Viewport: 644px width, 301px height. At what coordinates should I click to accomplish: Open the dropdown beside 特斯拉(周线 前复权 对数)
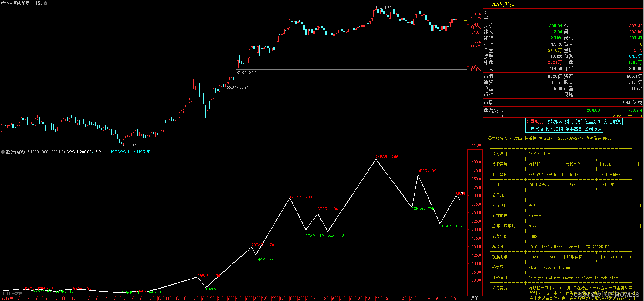(46, 3)
